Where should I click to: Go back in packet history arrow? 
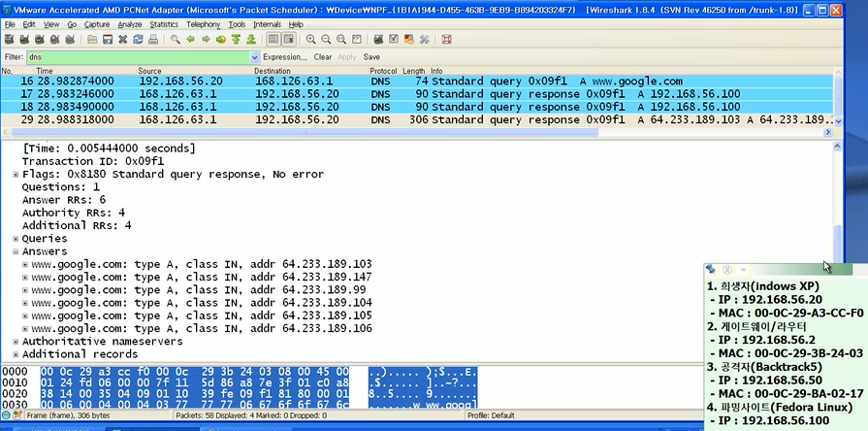coord(190,40)
